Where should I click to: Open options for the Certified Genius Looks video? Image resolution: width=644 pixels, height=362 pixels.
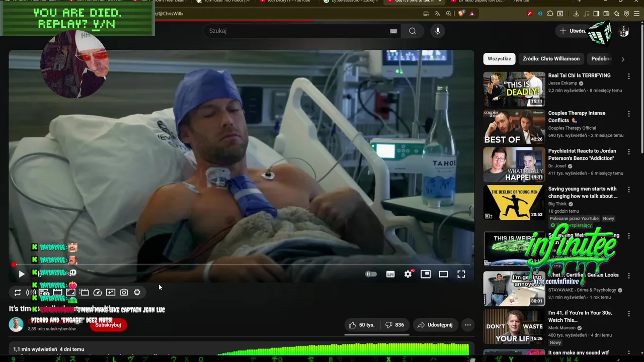pyautogui.click(x=628, y=276)
